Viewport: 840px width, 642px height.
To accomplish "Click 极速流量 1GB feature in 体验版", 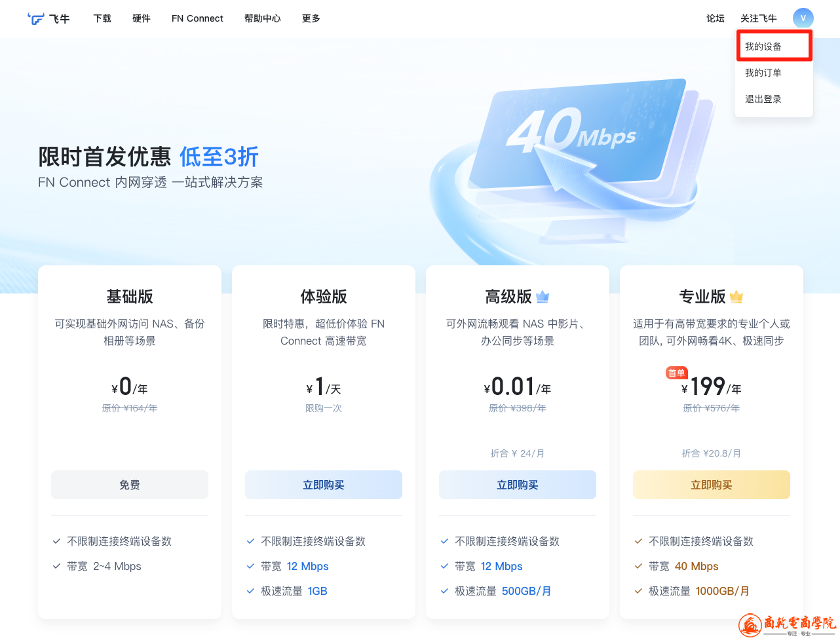I will pos(287,591).
